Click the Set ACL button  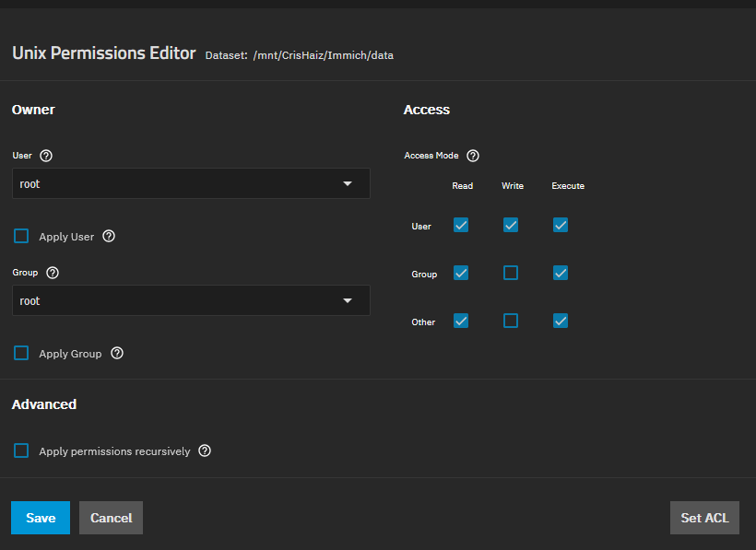[x=704, y=518]
